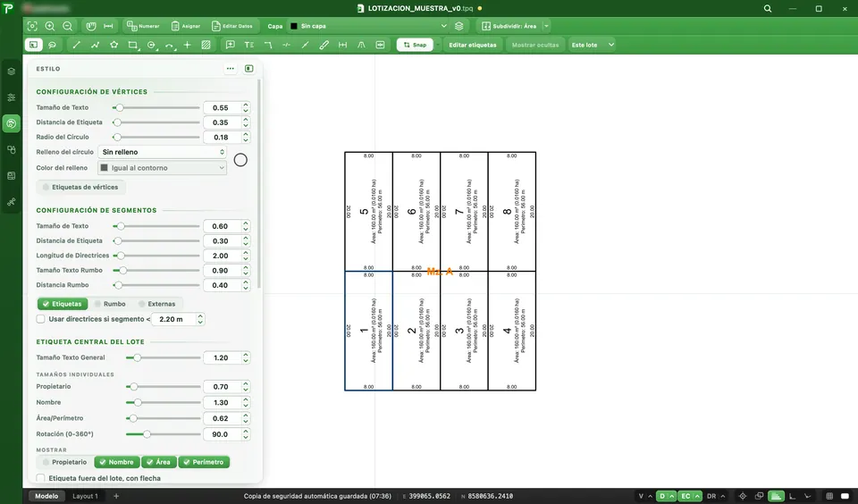The height and width of the screenshot is (504, 858).
Task: Toggle the Rumbo segment option
Action: click(x=110, y=304)
